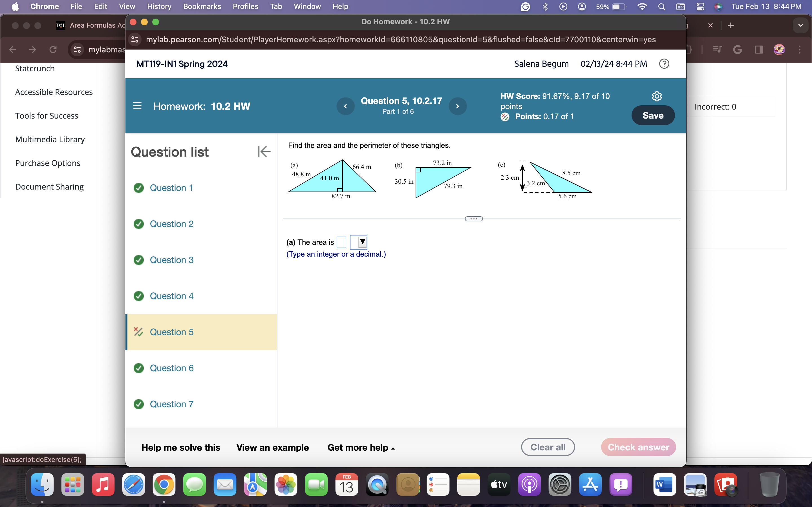Open the History menu
The image size is (812, 507).
click(159, 6)
